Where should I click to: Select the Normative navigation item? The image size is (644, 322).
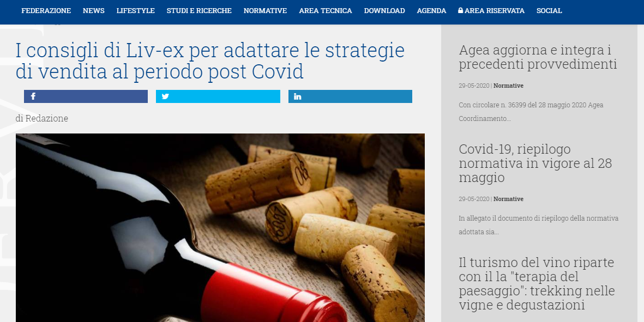click(266, 11)
